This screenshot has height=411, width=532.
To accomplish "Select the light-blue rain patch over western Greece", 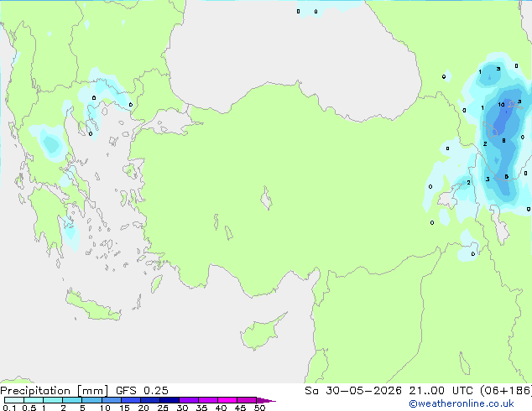I will (51, 144).
